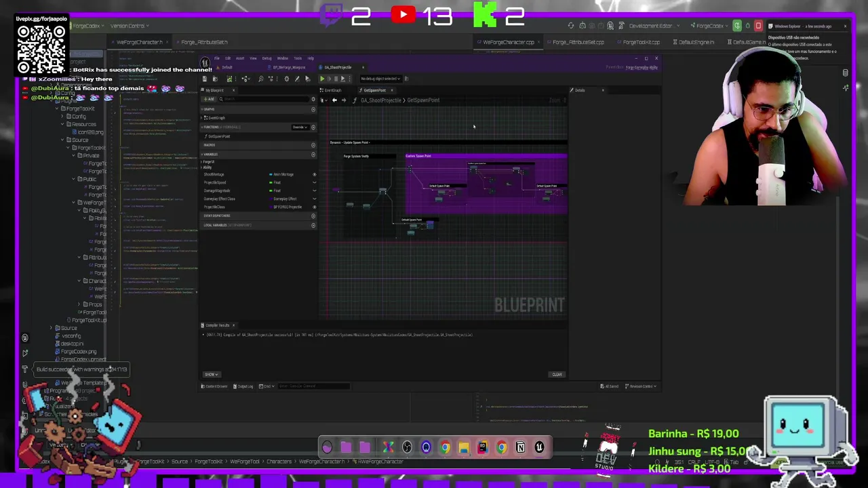Click the Stop simulation button in toolbar
The height and width of the screenshot is (488, 868).
pyautogui.click(x=336, y=79)
